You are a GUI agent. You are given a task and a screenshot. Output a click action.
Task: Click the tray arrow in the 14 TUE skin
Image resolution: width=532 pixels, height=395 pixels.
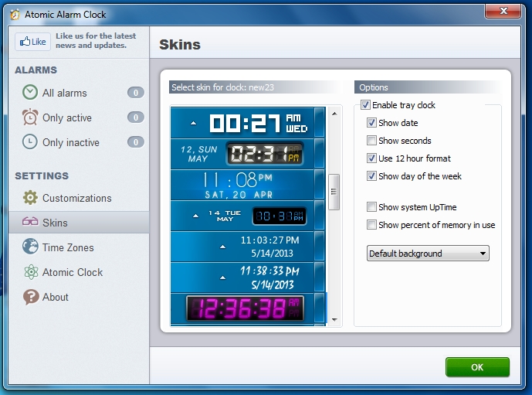pos(196,216)
